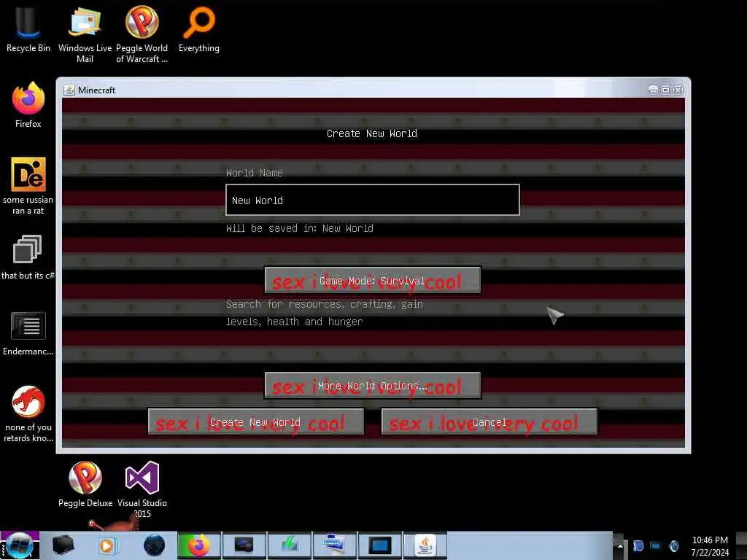The width and height of the screenshot is (747, 560).
Task: Open 'some russian ran a rat' icon
Action: coord(28,186)
